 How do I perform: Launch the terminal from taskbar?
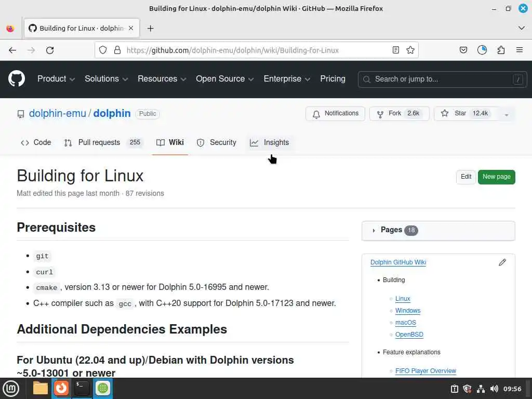click(x=82, y=388)
